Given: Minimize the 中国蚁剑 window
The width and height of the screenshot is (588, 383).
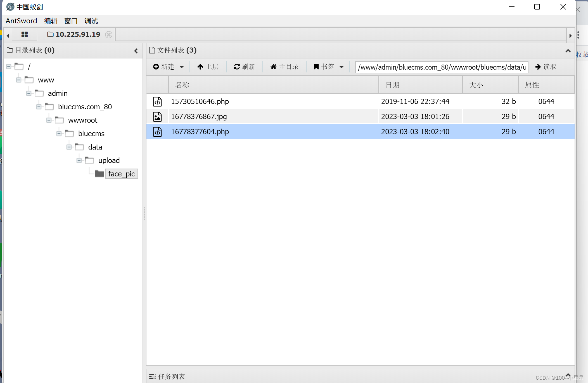Looking at the screenshot, I should coord(512,7).
